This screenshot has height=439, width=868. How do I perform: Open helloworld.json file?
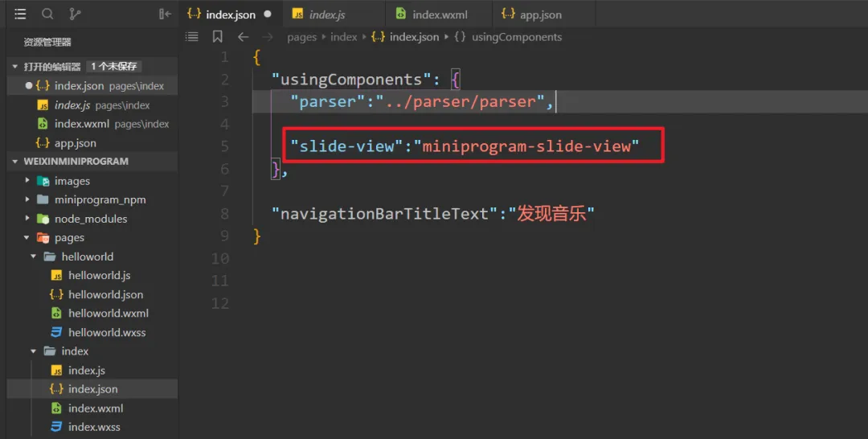coord(92,294)
